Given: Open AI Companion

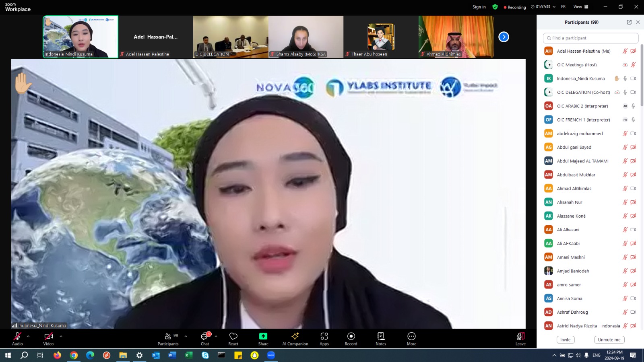Looking at the screenshot, I should click(x=295, y=338).
